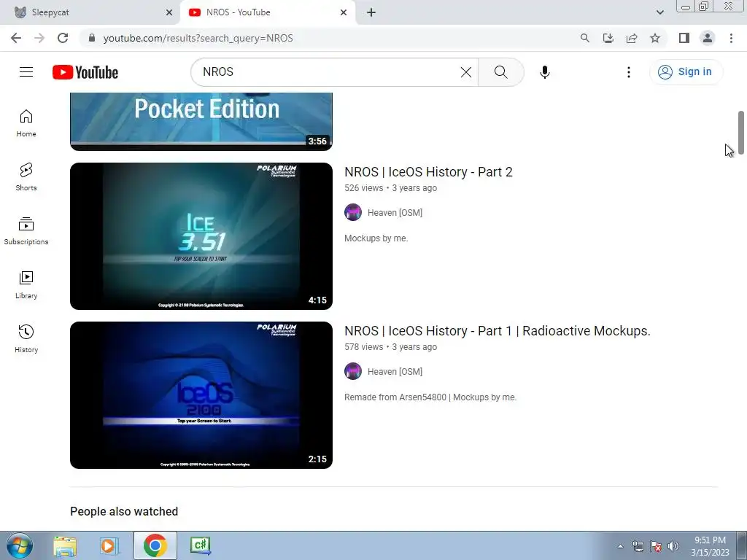Click the browser forward arrow

pos(39,38)
